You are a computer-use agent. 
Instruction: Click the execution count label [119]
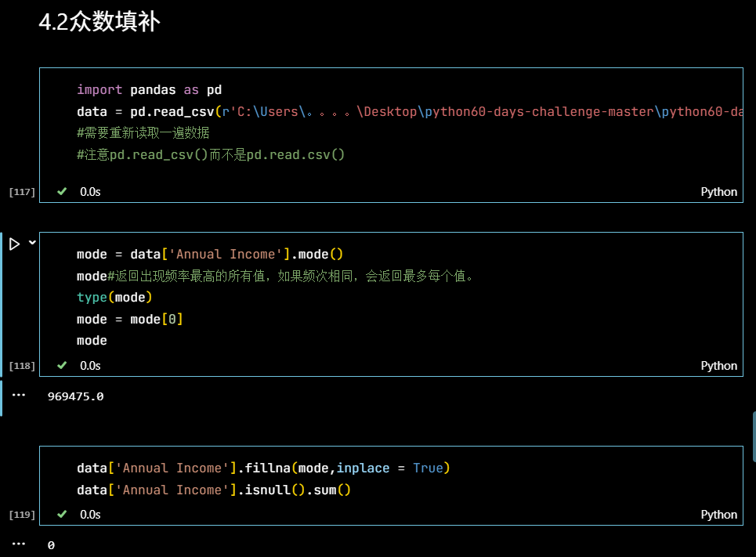point(21,515)
